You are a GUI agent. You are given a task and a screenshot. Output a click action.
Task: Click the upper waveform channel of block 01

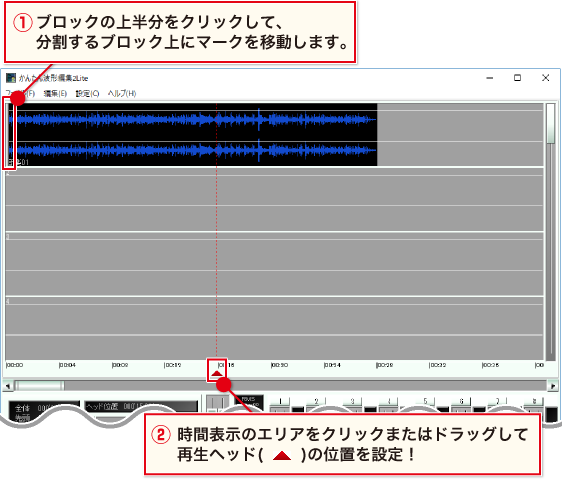[x=195, y=119]
